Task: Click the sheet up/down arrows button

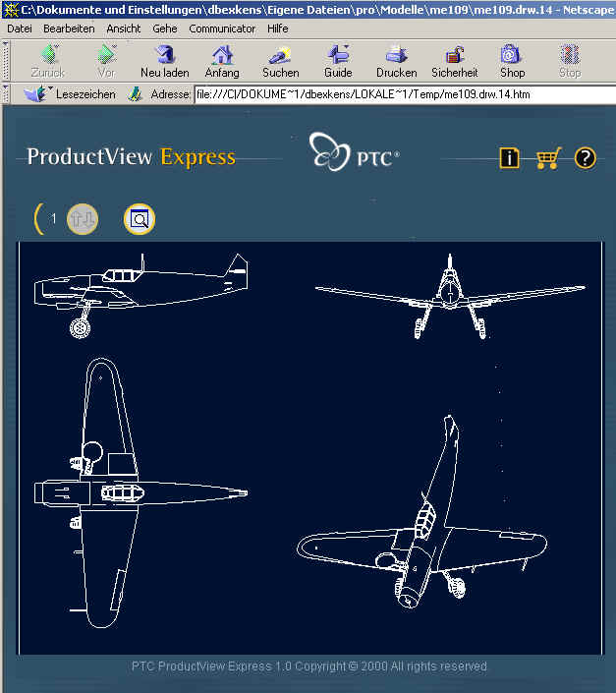Action: coord(83,219)
